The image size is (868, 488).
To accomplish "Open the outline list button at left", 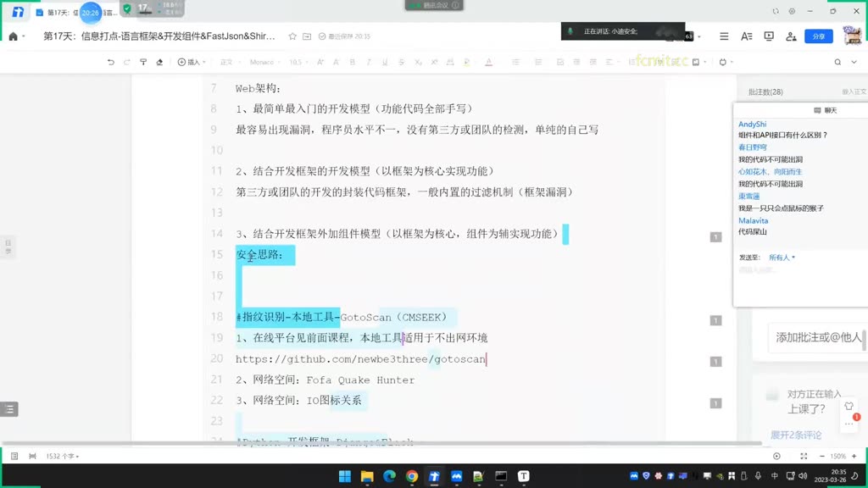I will pyautogui.click(x=9, y=409).
